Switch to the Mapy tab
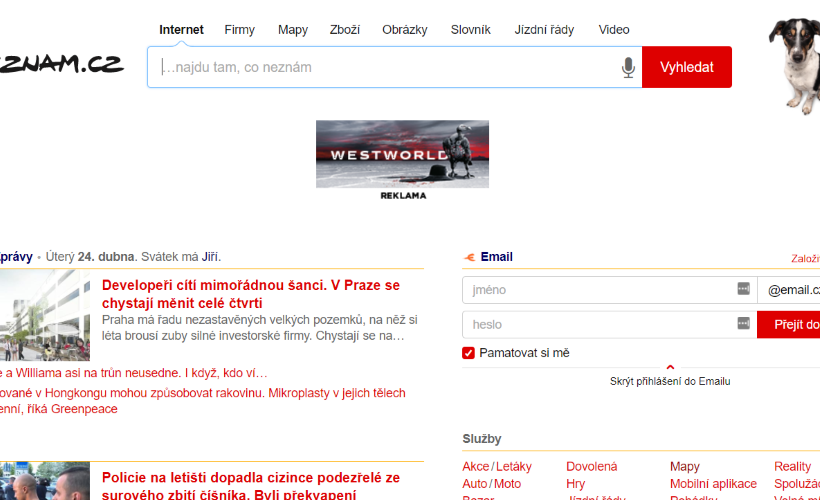Screen dimensions: 820x500 coord(293,30)
